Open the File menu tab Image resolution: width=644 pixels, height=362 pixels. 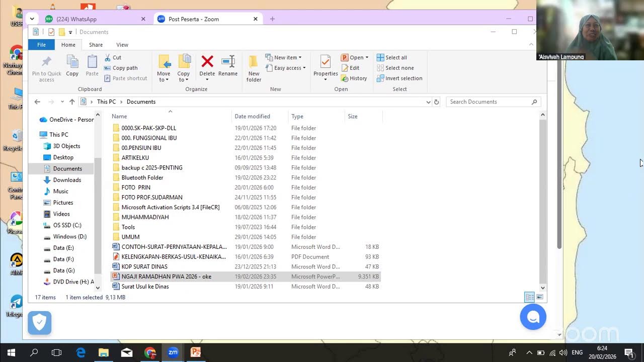point(41,45)
